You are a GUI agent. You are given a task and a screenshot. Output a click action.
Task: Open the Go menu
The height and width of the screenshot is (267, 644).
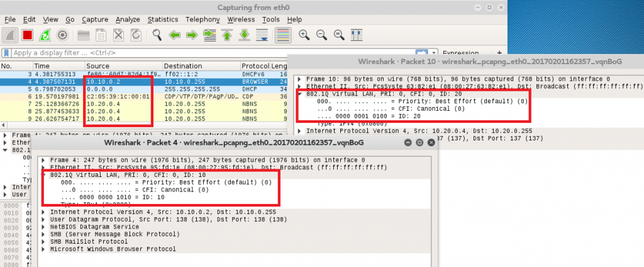70,20
